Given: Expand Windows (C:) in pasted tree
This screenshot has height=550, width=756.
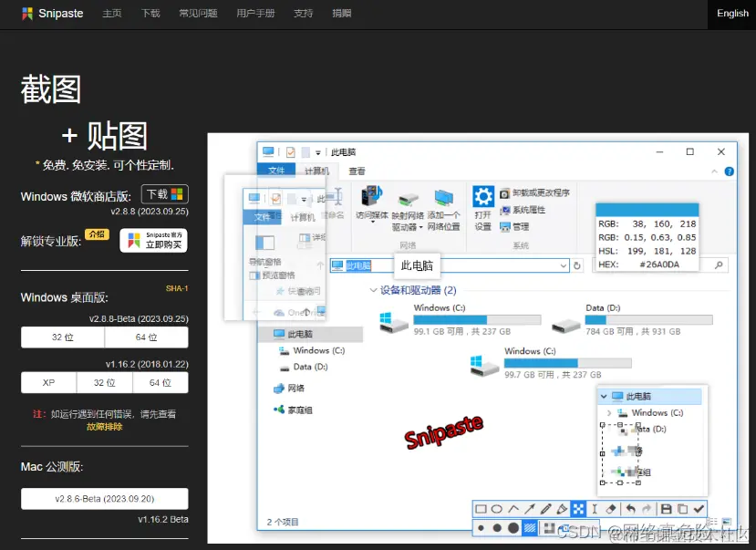Looking at the screenshot, I should point(609,413).
